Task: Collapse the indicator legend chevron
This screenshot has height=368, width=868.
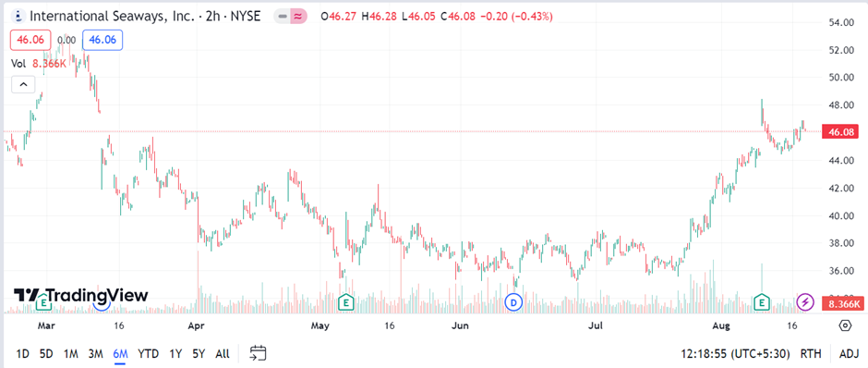Action: click(23, 85)
